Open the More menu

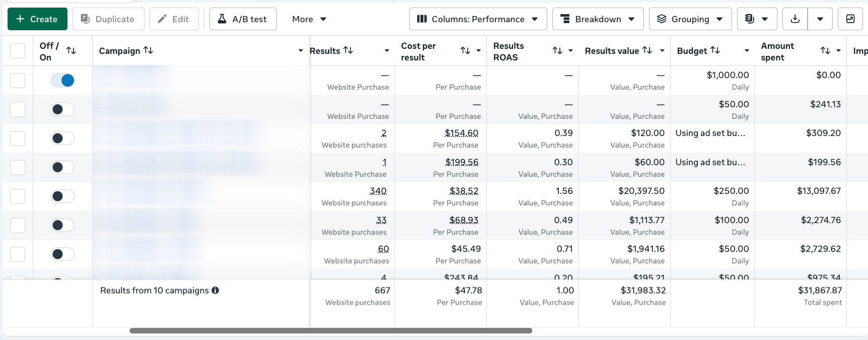coord(309,19)
